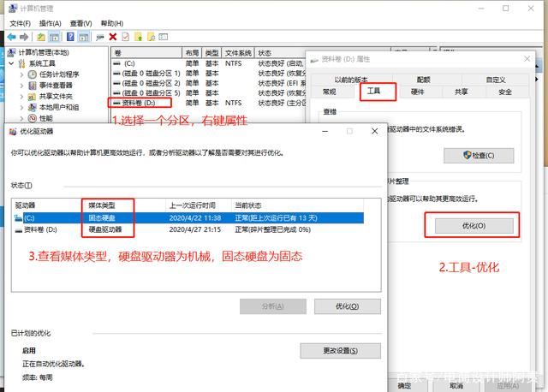
Task: Click the 检查(C) button
Action: click(478, 156)
